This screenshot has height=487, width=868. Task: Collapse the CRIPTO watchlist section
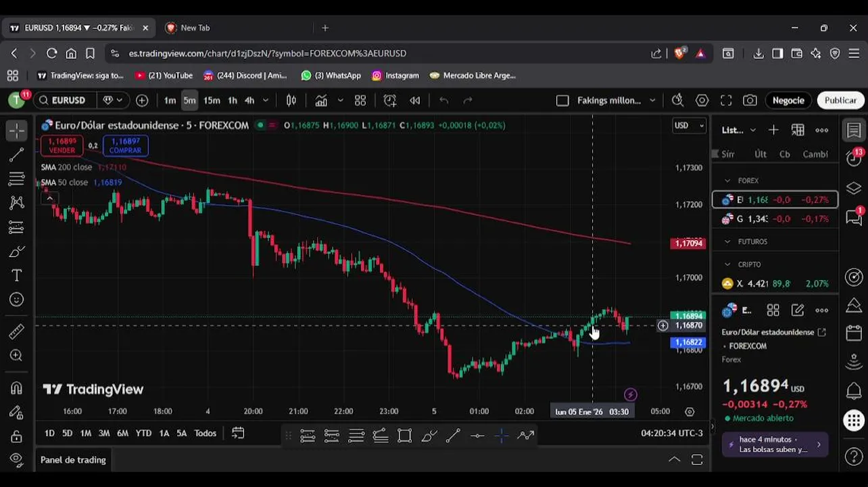pyautogui.click(x=727, y=264)
